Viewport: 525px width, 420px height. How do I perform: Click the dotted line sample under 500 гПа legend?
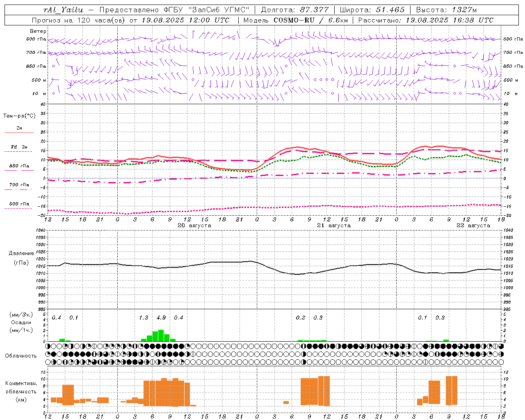[x=18, y=209]
